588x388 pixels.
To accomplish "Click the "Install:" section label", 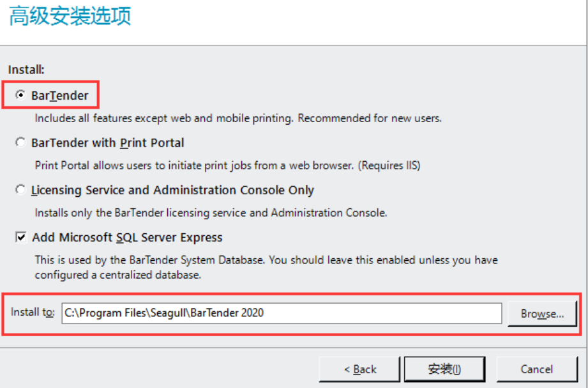I will pyautogui.click(x=26, y=69).
